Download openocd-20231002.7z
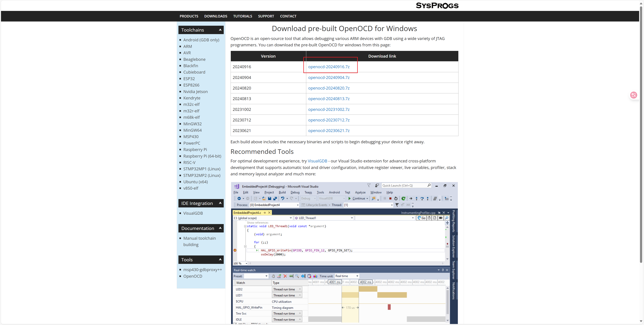The image size is (644, 325). 329,109
